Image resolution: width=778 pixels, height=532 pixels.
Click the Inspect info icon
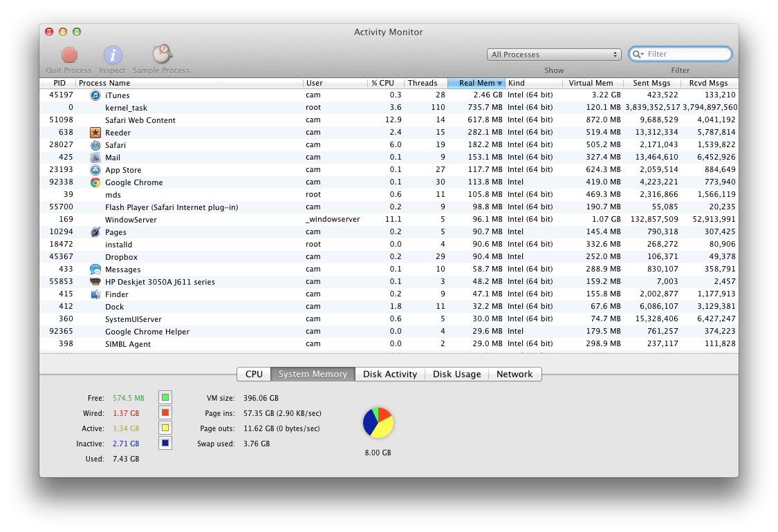[113, 55]
